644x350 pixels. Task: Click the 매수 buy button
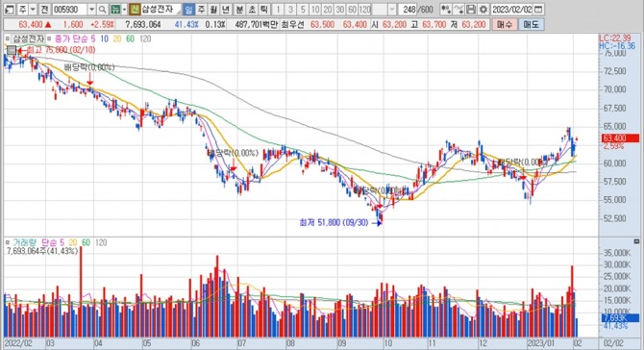tap(504, 25)
